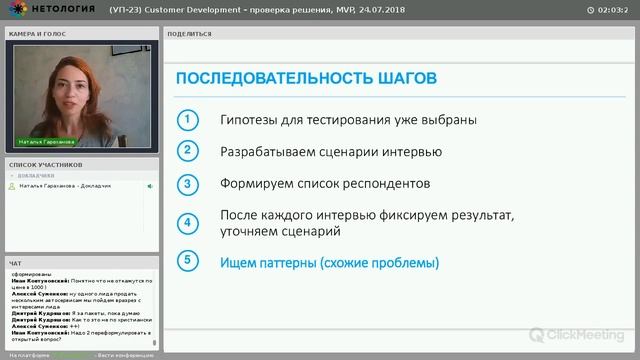
Task: Click the step 2 circle on the slide
Action: [188, 151]
